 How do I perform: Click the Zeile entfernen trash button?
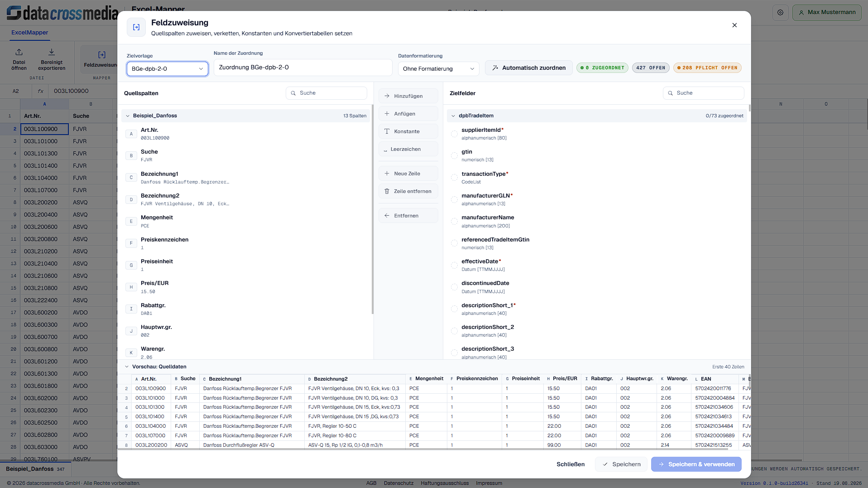tap(408, 191)
